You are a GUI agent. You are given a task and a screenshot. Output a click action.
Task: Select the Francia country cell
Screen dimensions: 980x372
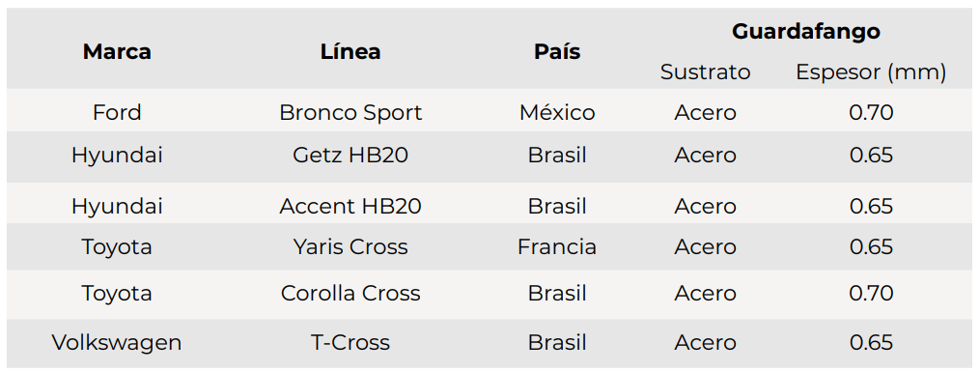557,247
